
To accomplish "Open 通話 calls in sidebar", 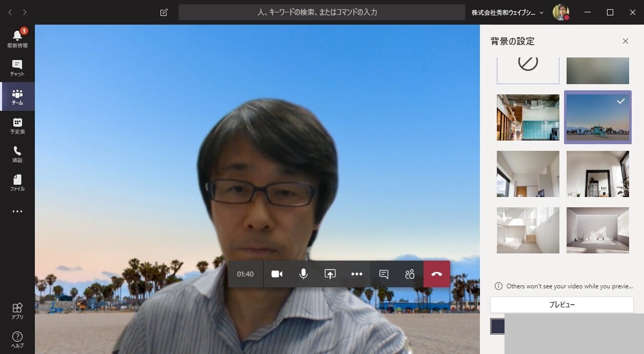I will click(x=17, y=154).
